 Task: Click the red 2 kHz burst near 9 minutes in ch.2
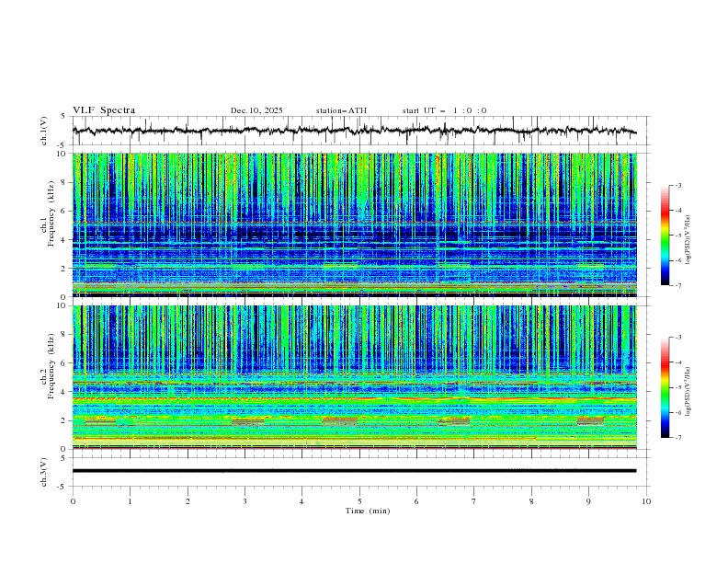[590, 419]
